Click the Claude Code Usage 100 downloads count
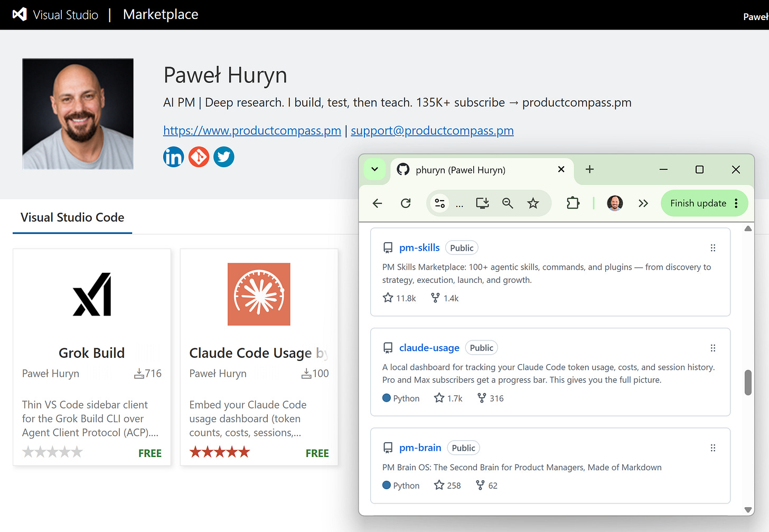This screenshot has height=532, width=769. 315,374
